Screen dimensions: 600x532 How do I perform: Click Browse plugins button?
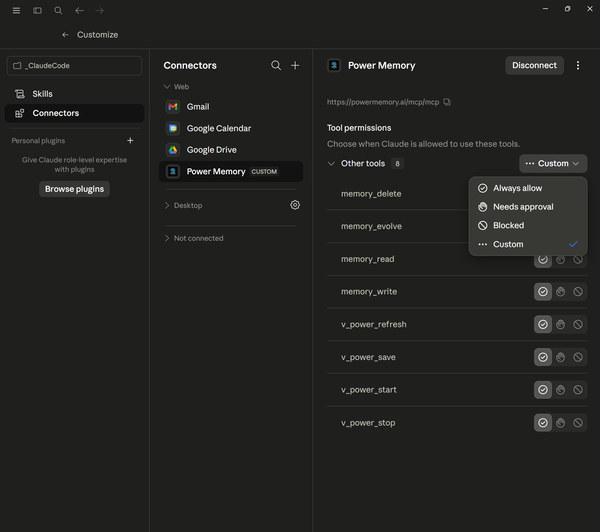(74, 189)
